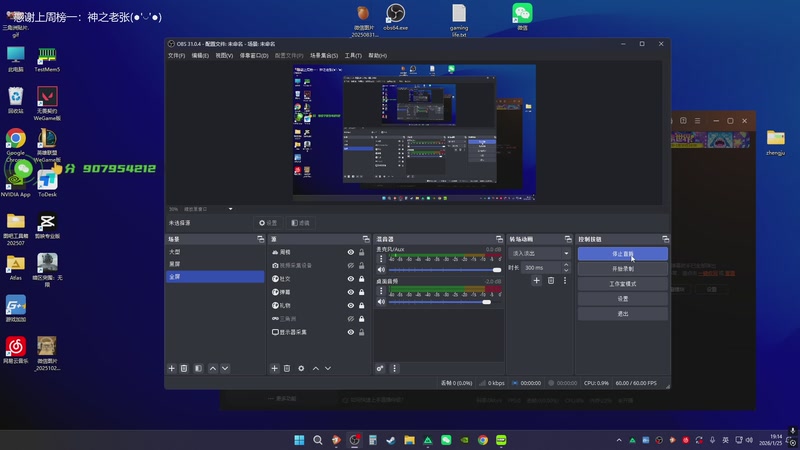Pop out the 混音器 dock panel
This screenshot has height=450, width=800.
click(499, 239)
